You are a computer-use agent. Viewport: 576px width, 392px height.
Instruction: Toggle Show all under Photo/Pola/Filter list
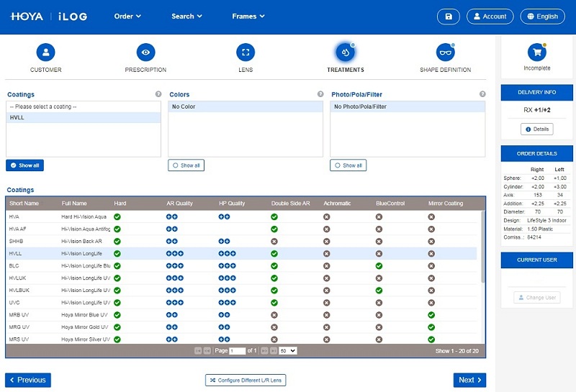[348, 165]
